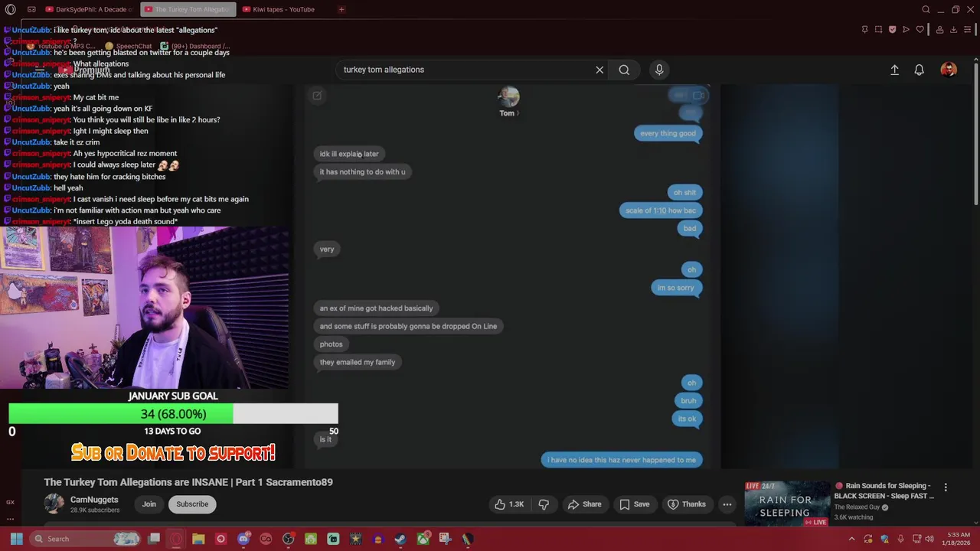
Task: Open Rain Sounds for Sleeping thumbnail
Action: [787, 504]
